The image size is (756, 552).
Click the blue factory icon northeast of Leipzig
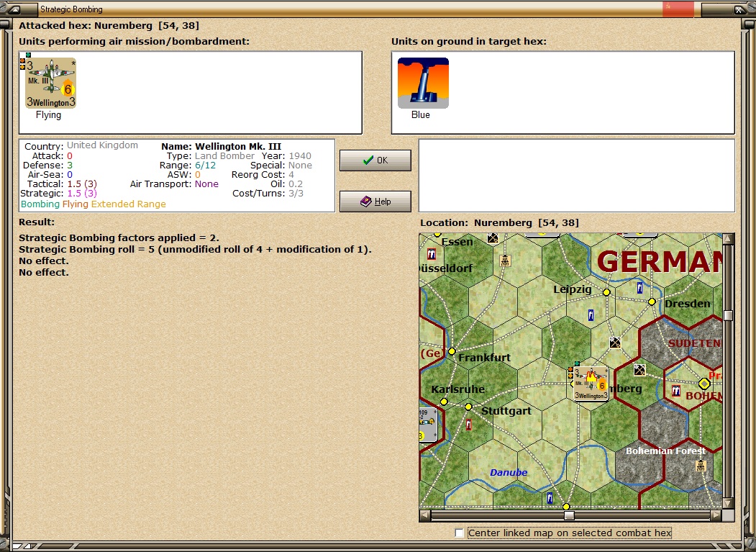tap(639, 288)
